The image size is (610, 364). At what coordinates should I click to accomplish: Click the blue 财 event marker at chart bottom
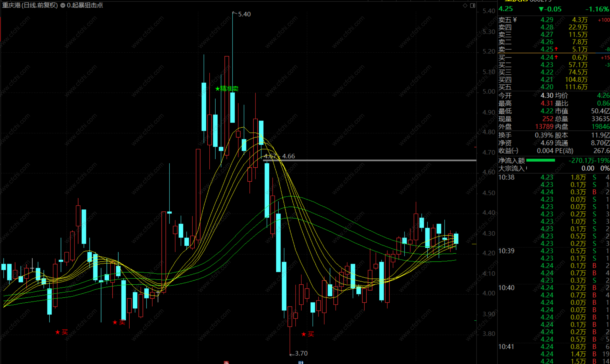(x=301, y=362)
